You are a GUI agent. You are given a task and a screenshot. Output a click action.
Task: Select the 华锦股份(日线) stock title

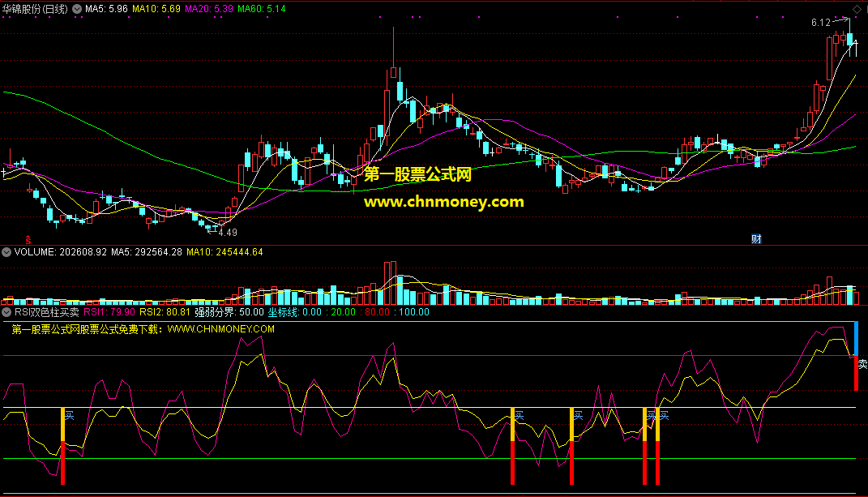[x=35, y=9]
